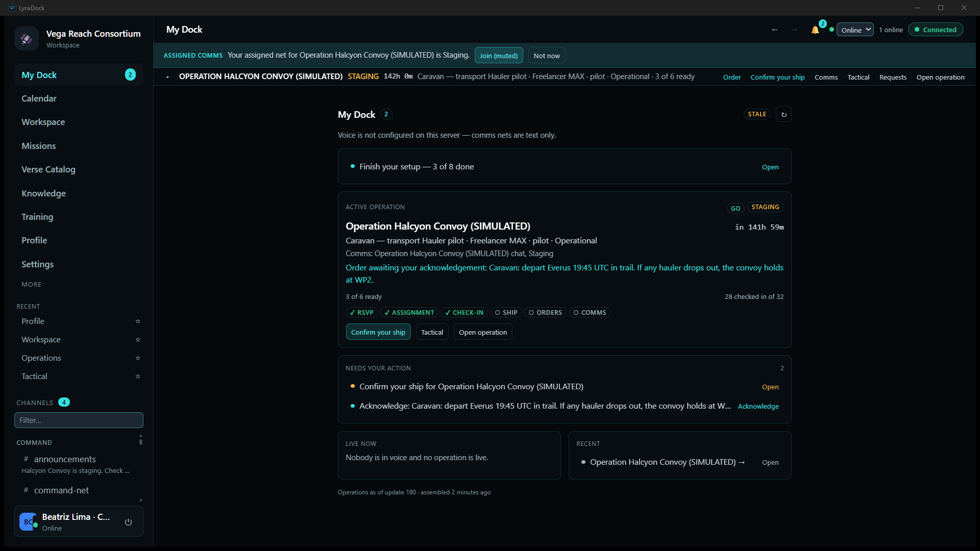The height and width of the screenshot is (551, 980).
Task: Focus the channels Filter input
Action: pos(79,420)
